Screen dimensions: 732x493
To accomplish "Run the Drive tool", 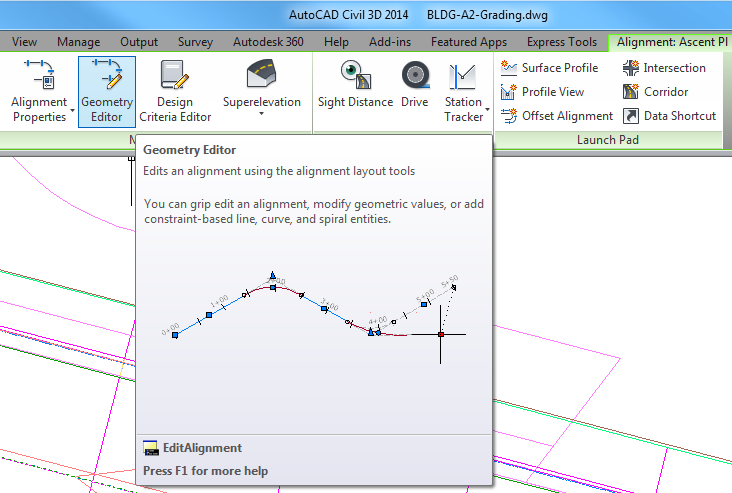I will [x=415, y=85].
